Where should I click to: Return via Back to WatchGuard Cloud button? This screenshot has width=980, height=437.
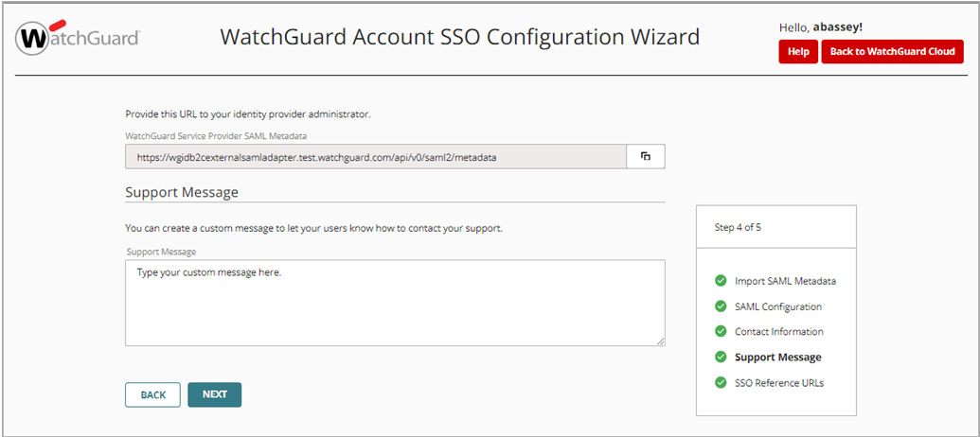coord(892,52)
